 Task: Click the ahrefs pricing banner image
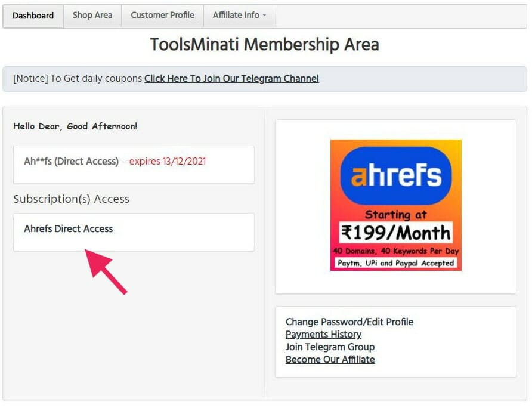point(396,205)
